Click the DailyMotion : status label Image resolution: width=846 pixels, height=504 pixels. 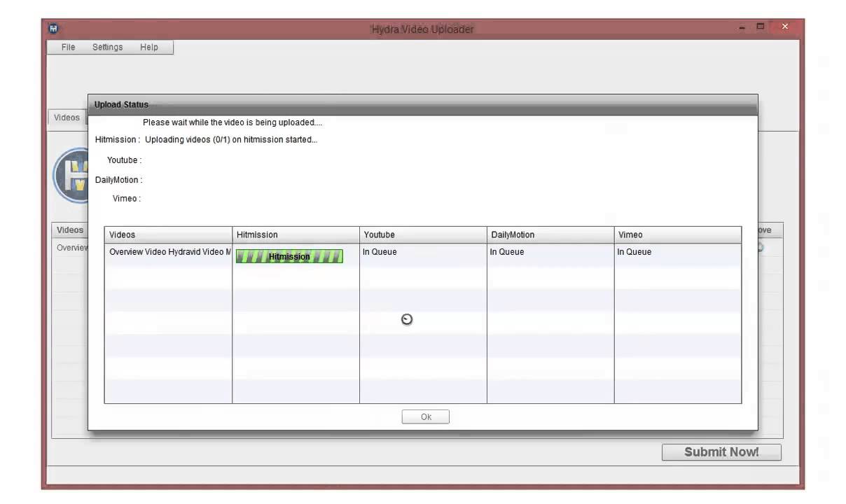(x=118, y=180)
